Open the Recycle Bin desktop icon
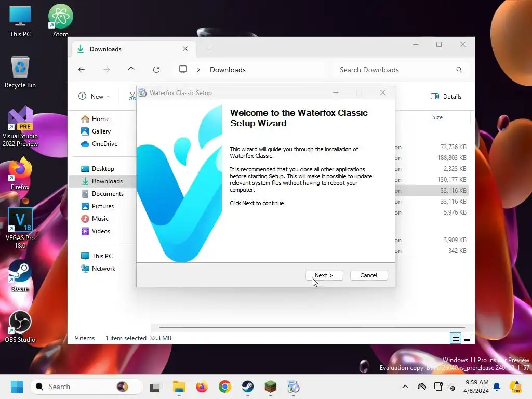Viewport: 532px width, 399px height. 20,72
